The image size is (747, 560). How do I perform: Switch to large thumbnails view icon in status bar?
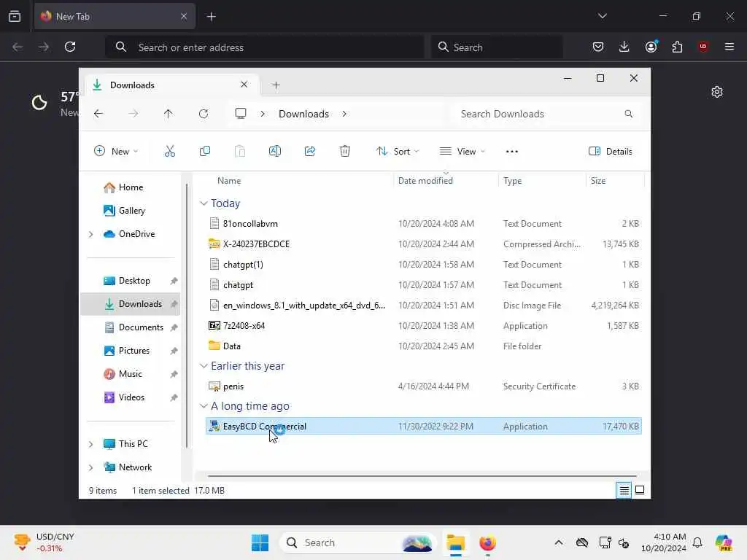[640, 490]
